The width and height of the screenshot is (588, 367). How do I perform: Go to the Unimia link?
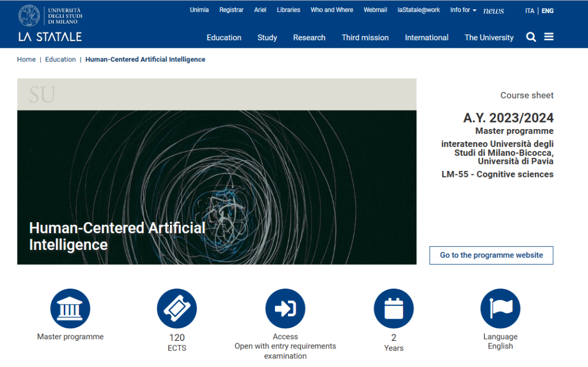point(199,10)
